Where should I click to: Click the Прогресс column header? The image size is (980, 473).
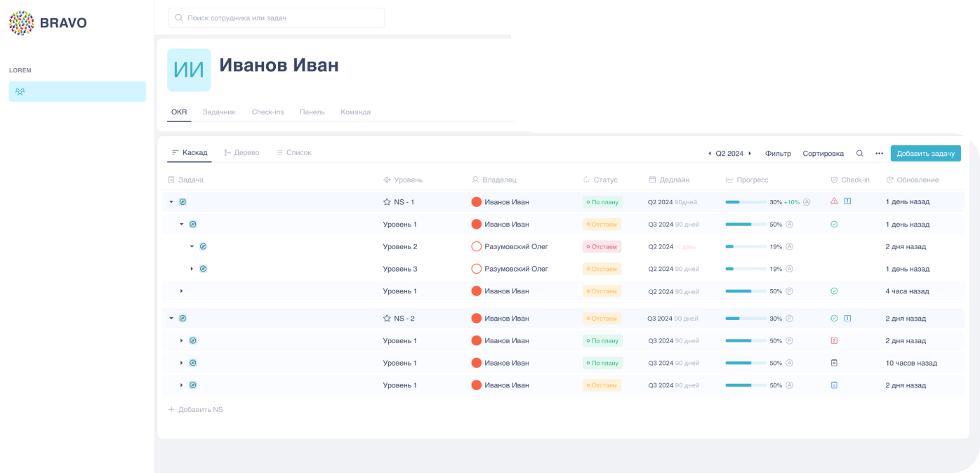tap(747, 180)
